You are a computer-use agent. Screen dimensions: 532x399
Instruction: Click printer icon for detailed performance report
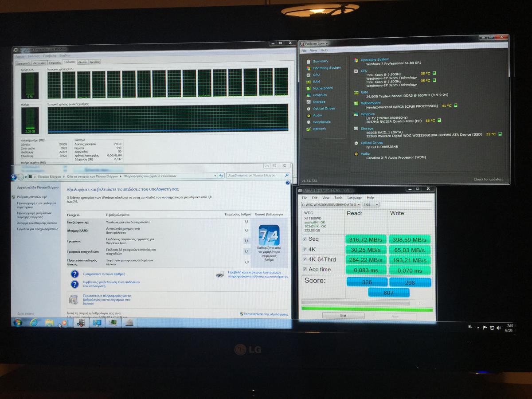220,274
